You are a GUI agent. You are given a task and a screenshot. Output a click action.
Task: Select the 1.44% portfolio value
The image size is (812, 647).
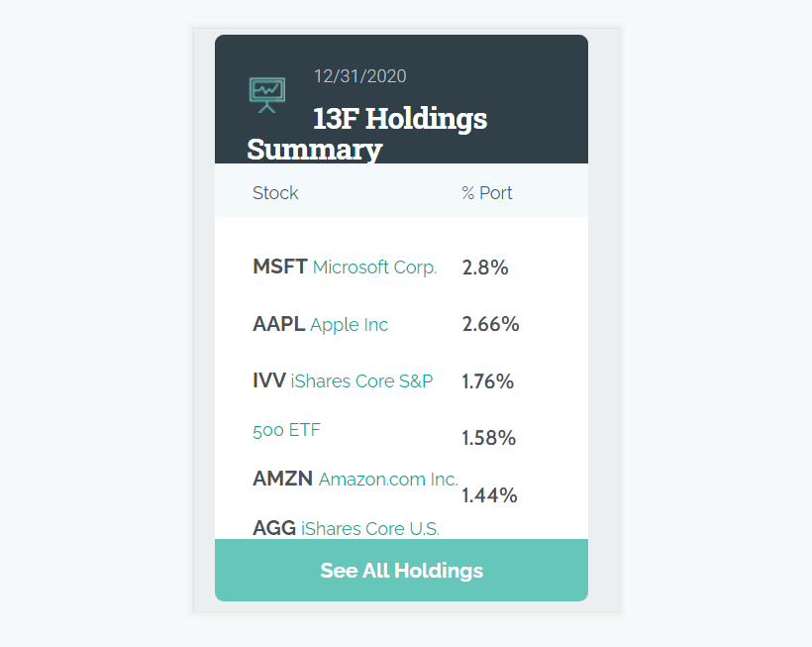(489, 495)
